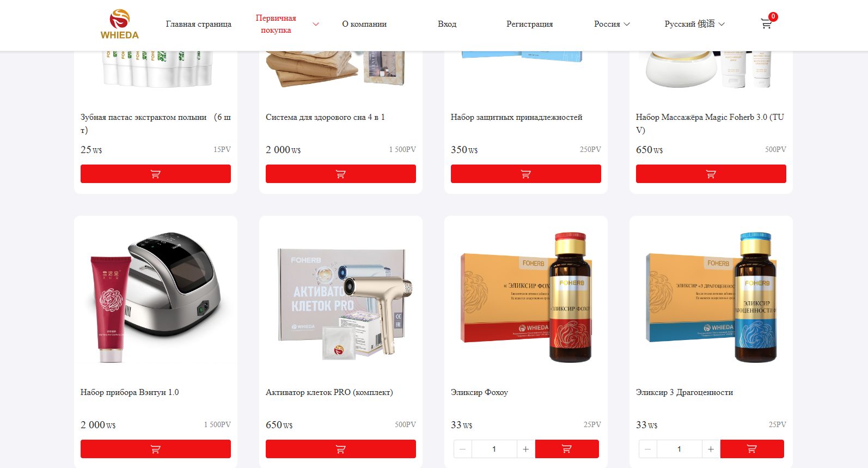Add Набор Массажёра Magic Foherb to cart
This screenshot has width=868, height=468.
tap(711, 174)
